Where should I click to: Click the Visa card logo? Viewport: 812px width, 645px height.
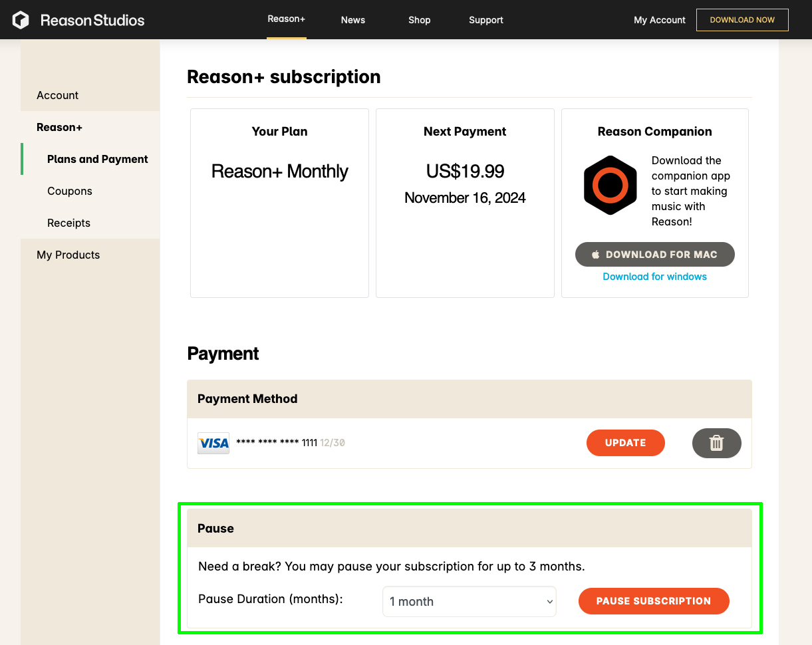coord(213,443)
